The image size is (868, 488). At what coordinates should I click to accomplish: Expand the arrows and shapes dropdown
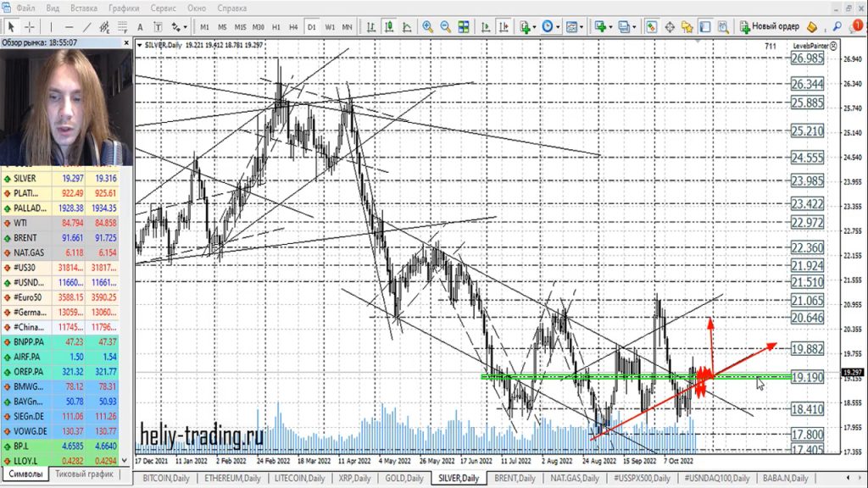179,26
